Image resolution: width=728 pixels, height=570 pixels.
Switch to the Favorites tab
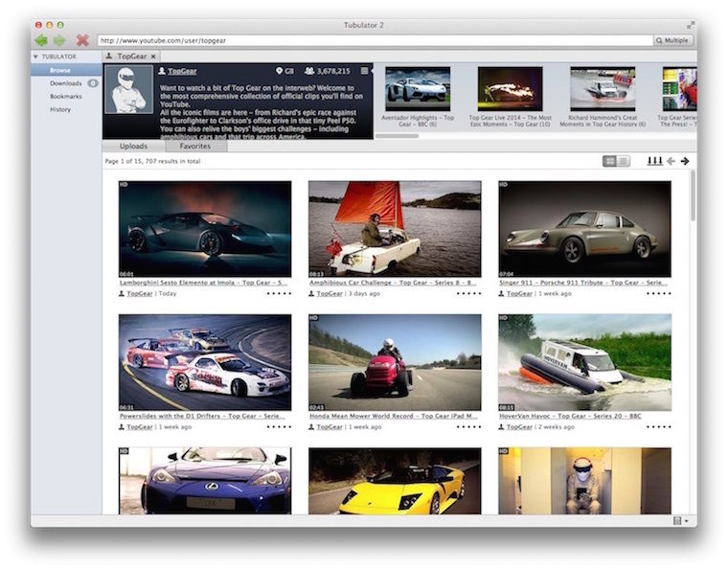tap(195, 146)
